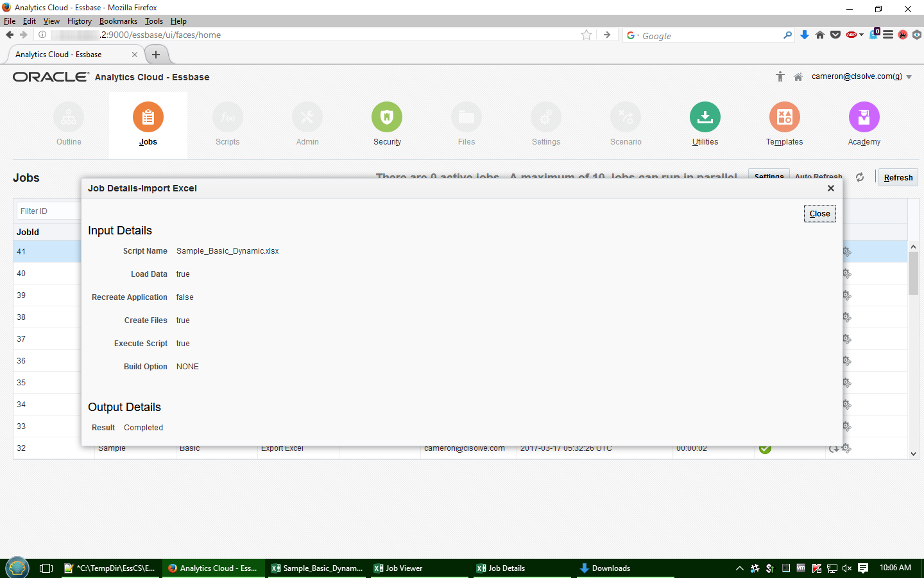Switch to Job Viewer Excel taskbar item

(x=420, y=568)
